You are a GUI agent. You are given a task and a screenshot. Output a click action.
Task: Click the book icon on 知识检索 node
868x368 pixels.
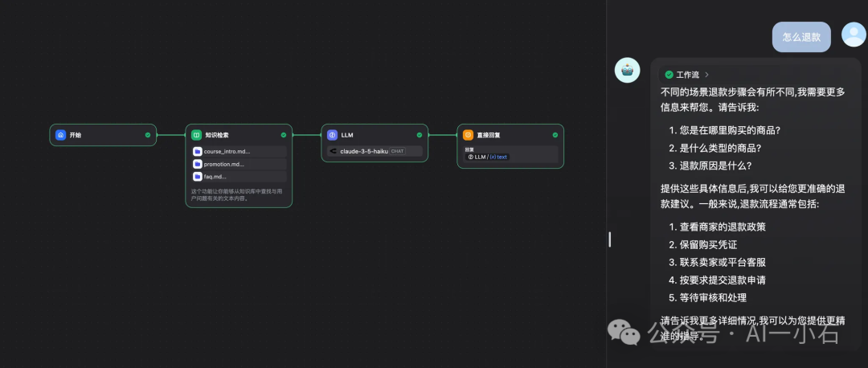point(197,135)
